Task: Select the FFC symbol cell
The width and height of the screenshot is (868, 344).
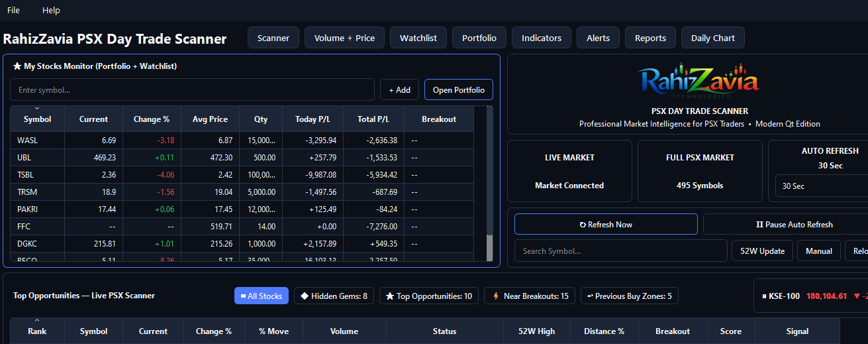Action: [x=37, y=226]
